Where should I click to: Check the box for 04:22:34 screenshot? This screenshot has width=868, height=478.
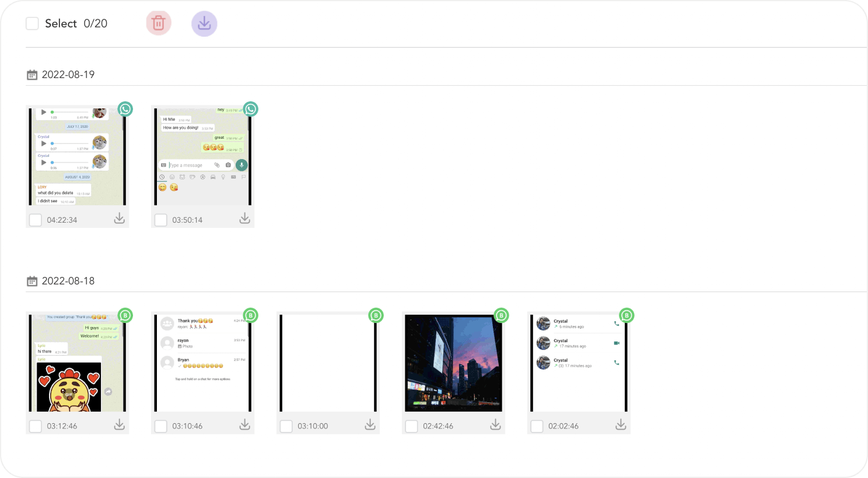pyautogui.click(x=36, y=220)
